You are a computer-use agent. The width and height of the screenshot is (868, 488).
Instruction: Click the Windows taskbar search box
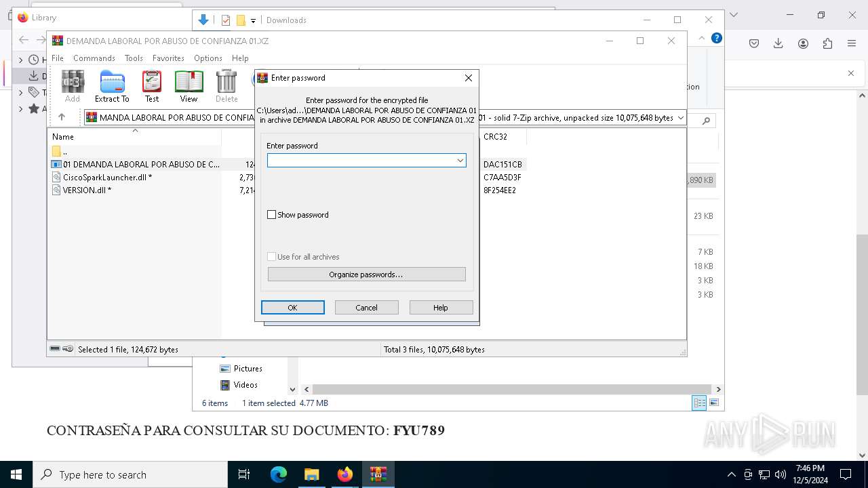coord(130,474)
